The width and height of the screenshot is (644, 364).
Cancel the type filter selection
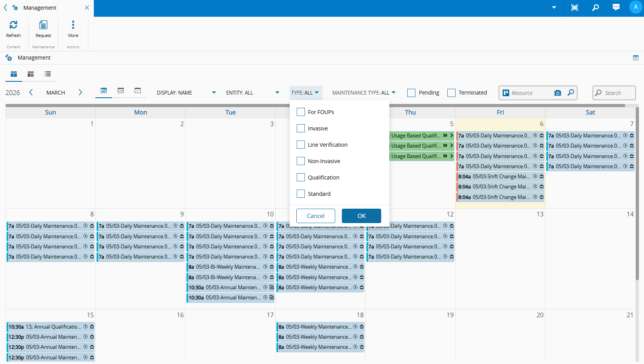pyautogui.click(x=316, y=216)
